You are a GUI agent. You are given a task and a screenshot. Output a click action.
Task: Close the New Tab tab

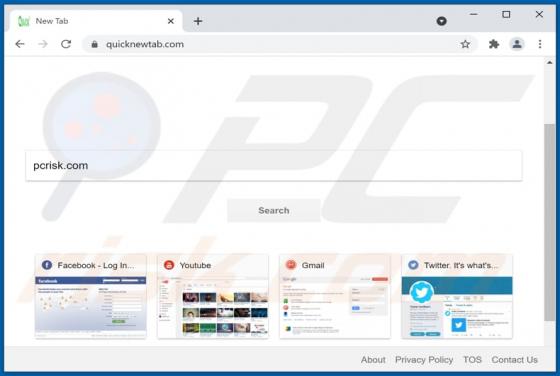pos(171,21)
